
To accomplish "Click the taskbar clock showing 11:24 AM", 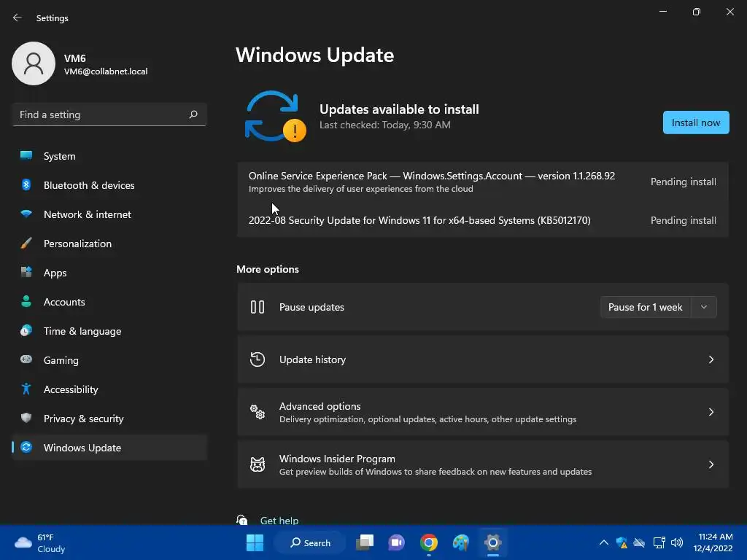I will click(713, 542).
